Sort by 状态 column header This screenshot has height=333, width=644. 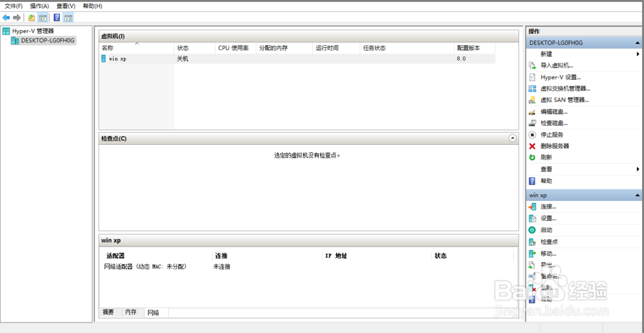coord(194,48)
